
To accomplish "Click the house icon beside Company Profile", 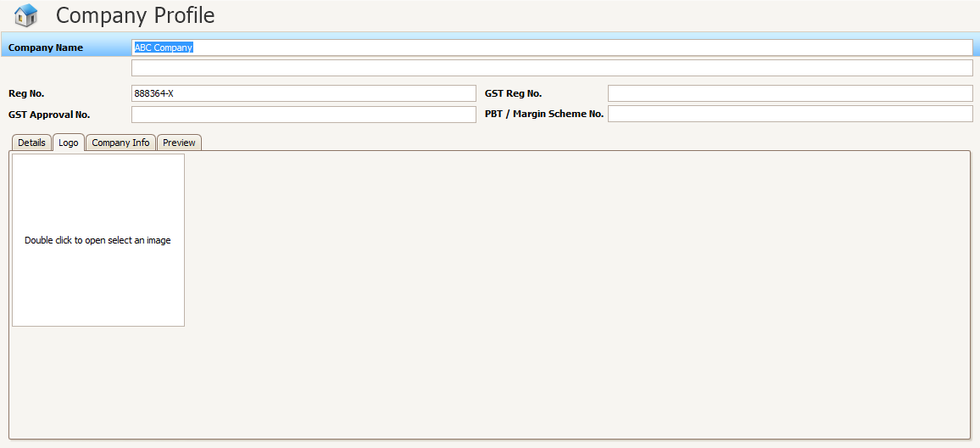I will (x=25, y=15).
